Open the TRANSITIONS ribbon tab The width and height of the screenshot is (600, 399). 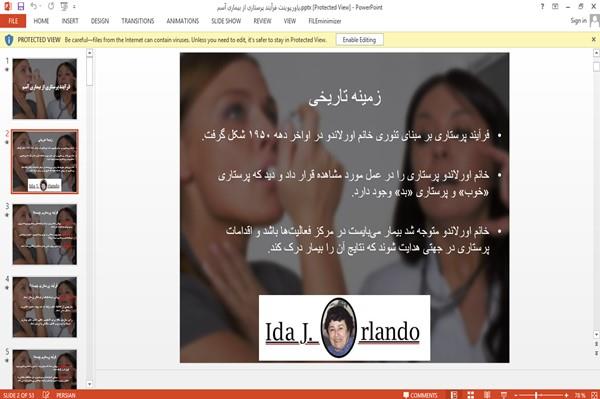coord(138,21)
